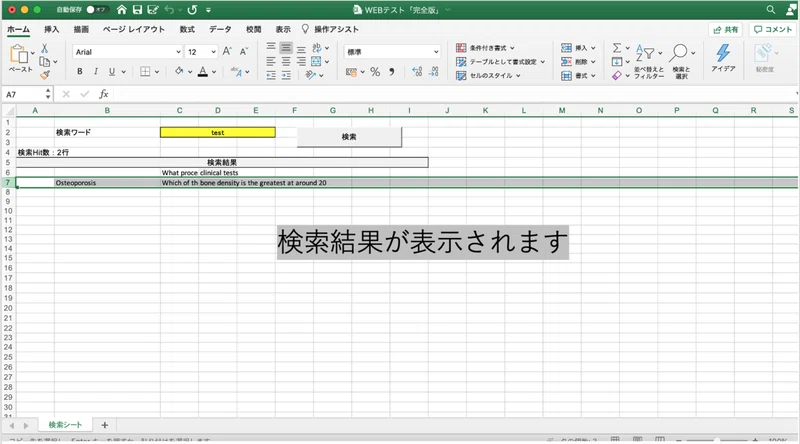Click the insert function fx icon

(104, 94)
